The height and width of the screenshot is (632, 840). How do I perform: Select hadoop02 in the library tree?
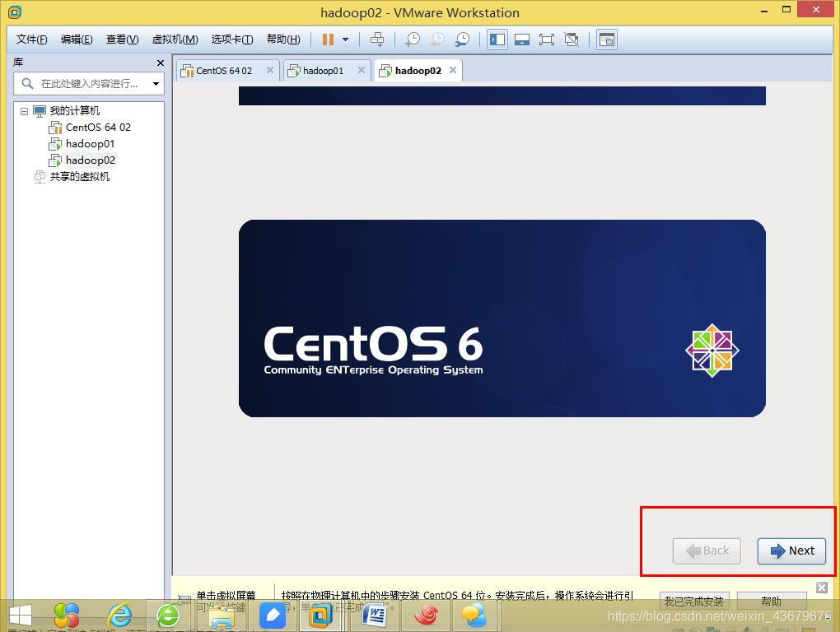click(x=90, y=160)
